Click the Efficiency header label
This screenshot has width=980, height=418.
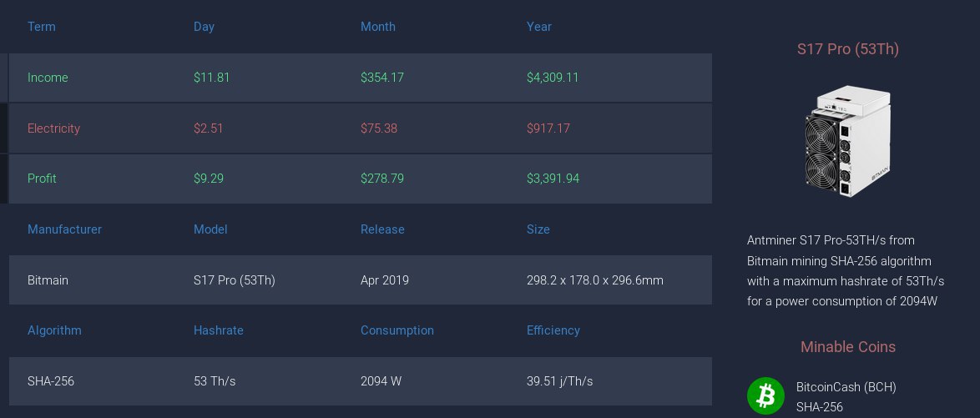coord(553,330)
